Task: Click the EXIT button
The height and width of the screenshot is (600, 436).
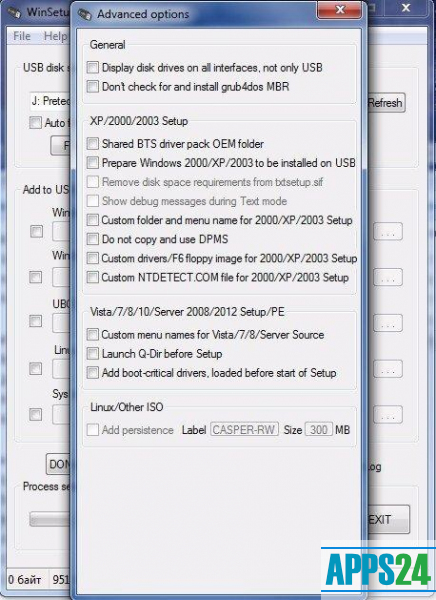Action: click(387, 519)
